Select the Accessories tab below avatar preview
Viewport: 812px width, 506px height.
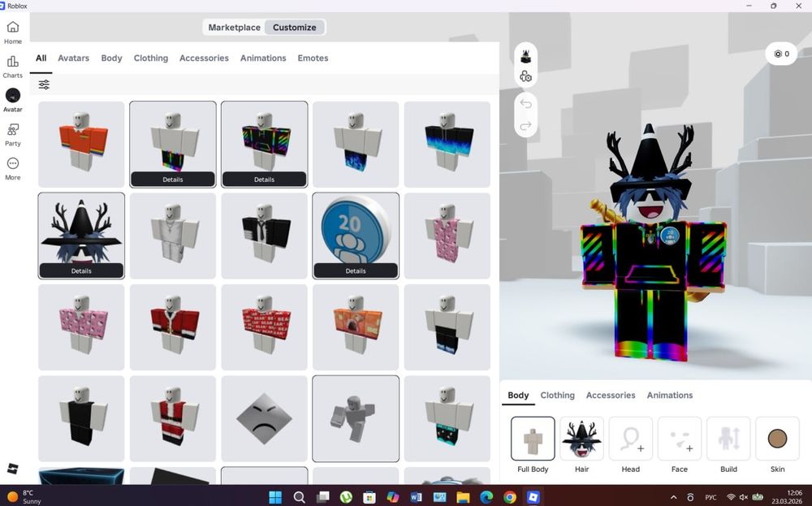(611, 396)
